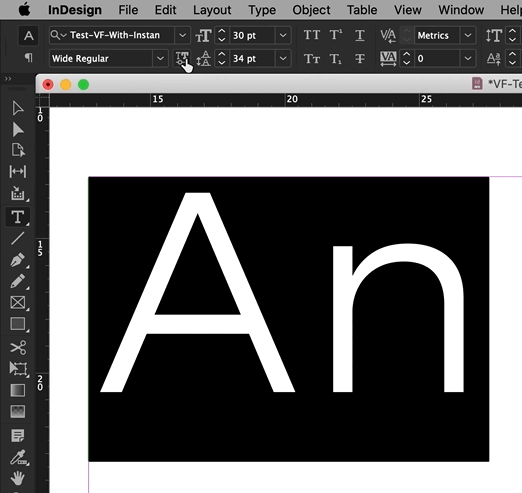Select the Free Transform tool
The height and width of the screenshot is (493, 522).
point(17,369)
